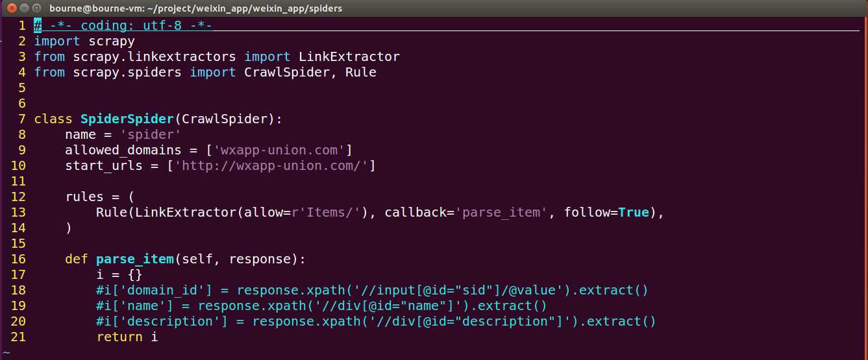Click the 'parse_item' callback string
Screen dimensions: 868x360
[x=504, y=212]
